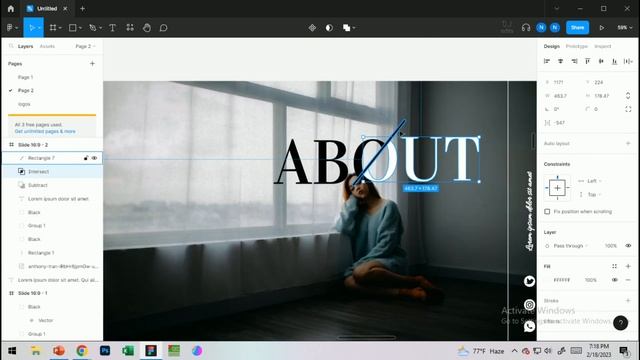The width and height of the screenshot is (640, 360).
Task: Open Frame tools dropdown arrow
Action: click(60, 28)
